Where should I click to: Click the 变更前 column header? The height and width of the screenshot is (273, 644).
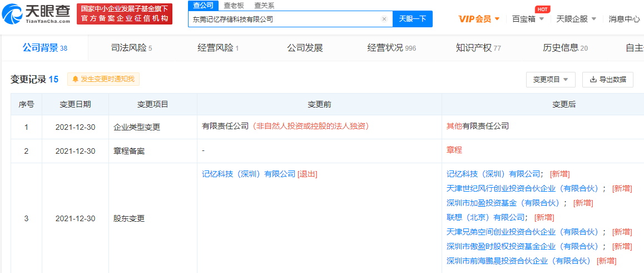319,105
